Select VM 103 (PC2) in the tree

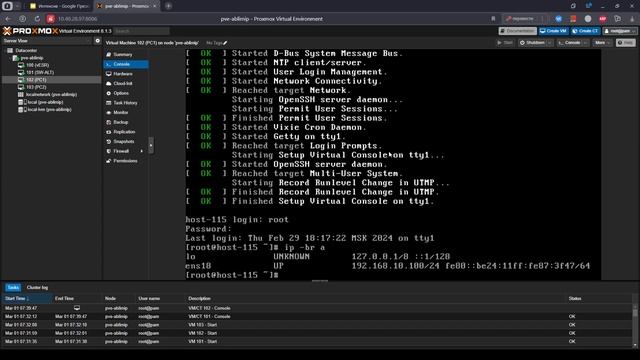click(x=36, y=87)
